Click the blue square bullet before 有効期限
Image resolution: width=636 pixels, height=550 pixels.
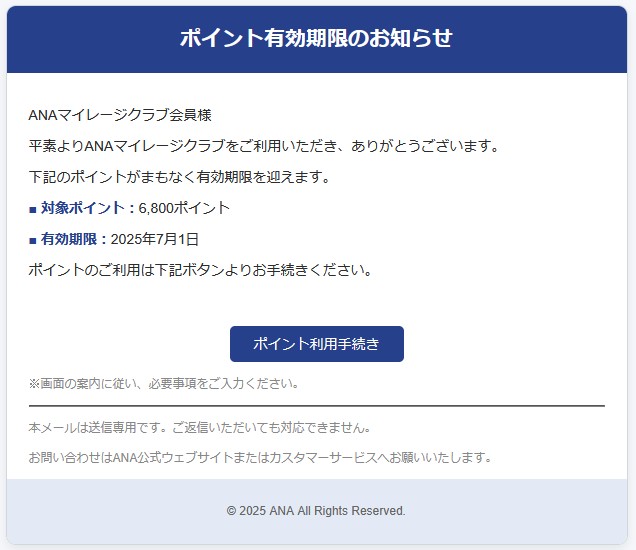click(x=33, y=240)
